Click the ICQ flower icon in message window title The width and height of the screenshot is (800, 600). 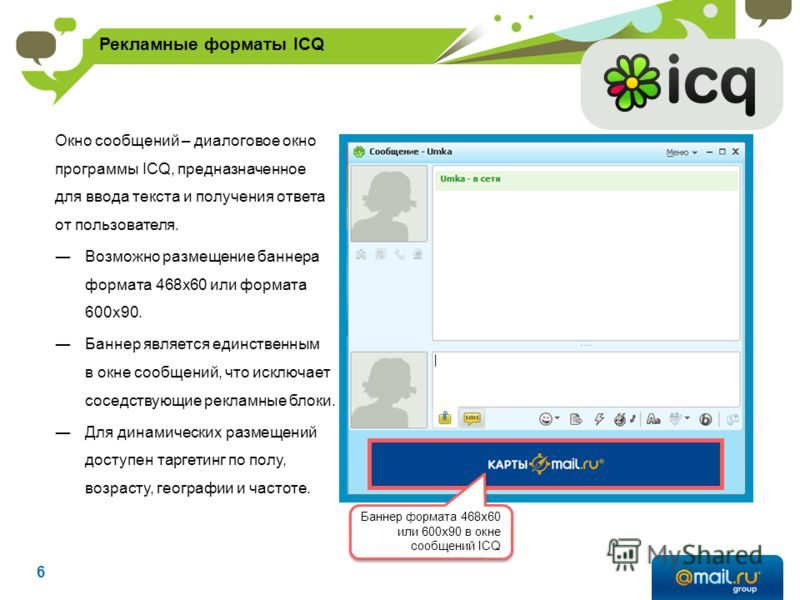coord(359,152)
